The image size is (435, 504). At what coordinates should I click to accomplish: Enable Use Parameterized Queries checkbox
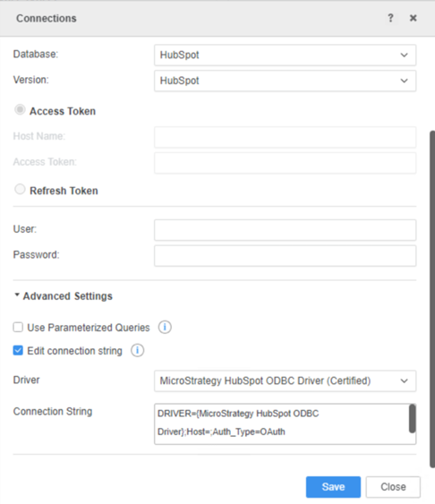[18, 328]
